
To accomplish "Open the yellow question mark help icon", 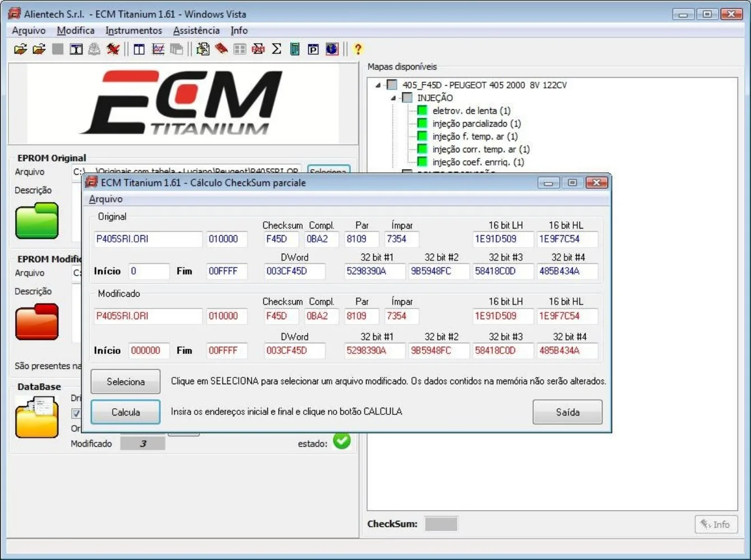I will (358, 49).
